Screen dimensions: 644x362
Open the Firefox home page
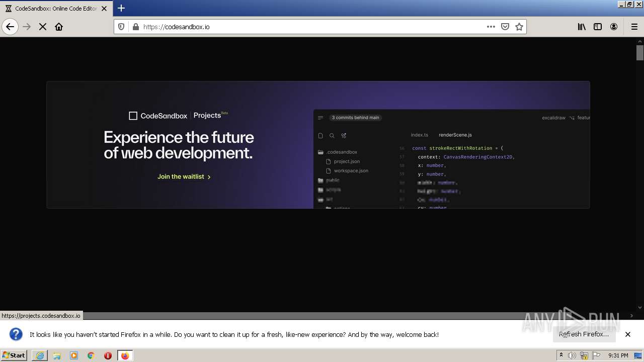59,27
